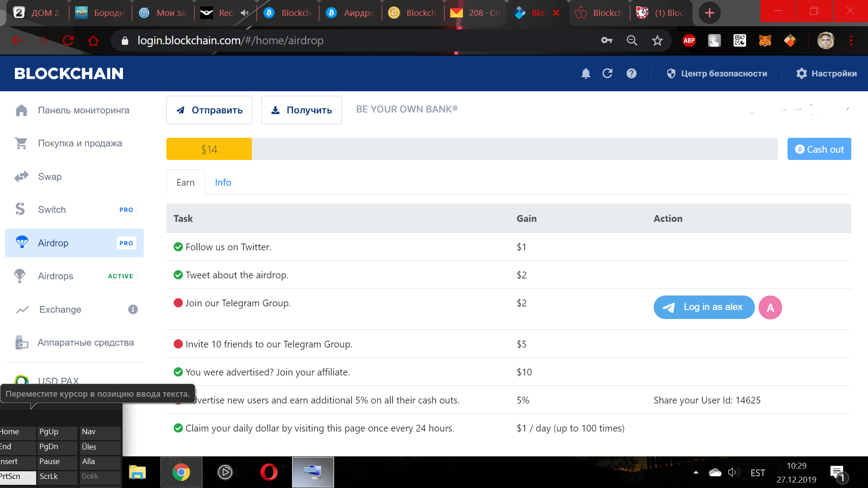Open Аппаратные средства in sidebar
868x488 pixels.
click(74, 343)
